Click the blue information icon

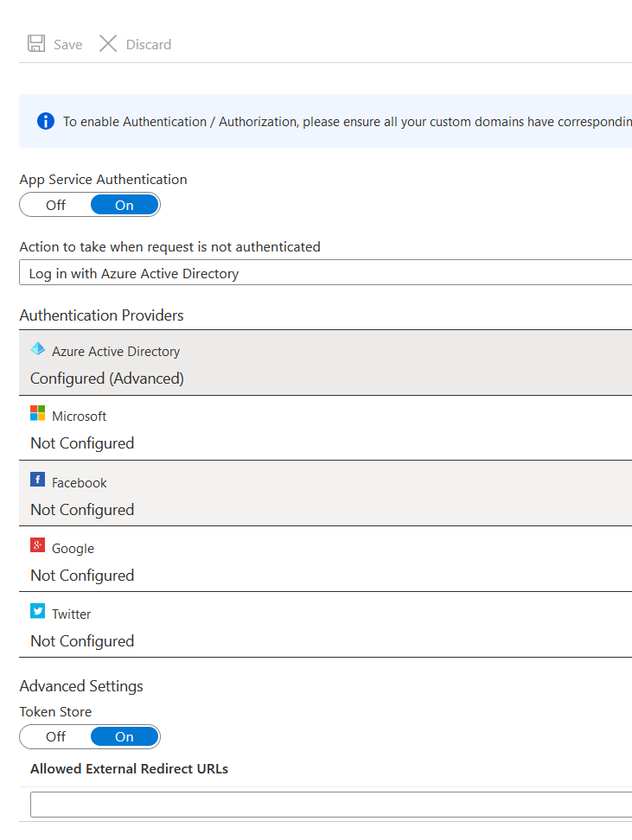[x=45, y=121]
